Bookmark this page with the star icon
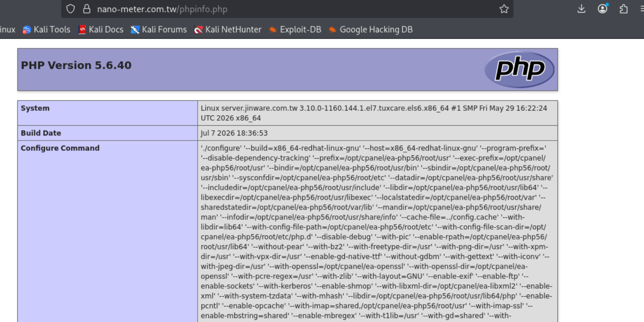The width and height of the screenshot is (644, 322). 504,9
